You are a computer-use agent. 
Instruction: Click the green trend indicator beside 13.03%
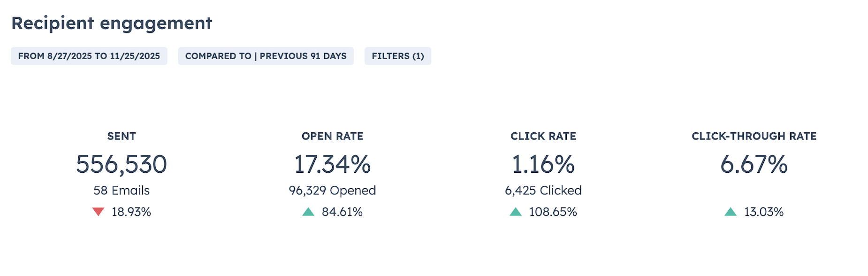click(731, 212)
